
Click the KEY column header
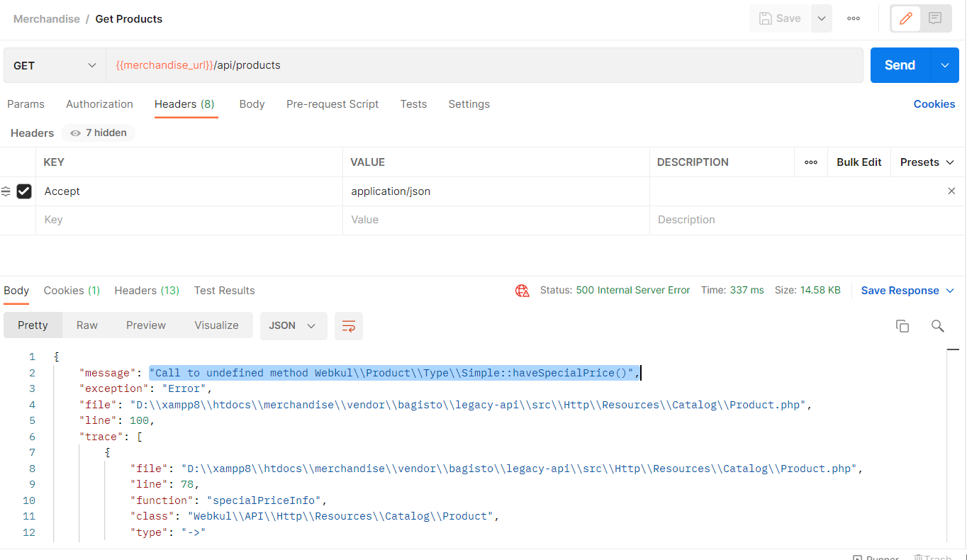click(54, 162)
